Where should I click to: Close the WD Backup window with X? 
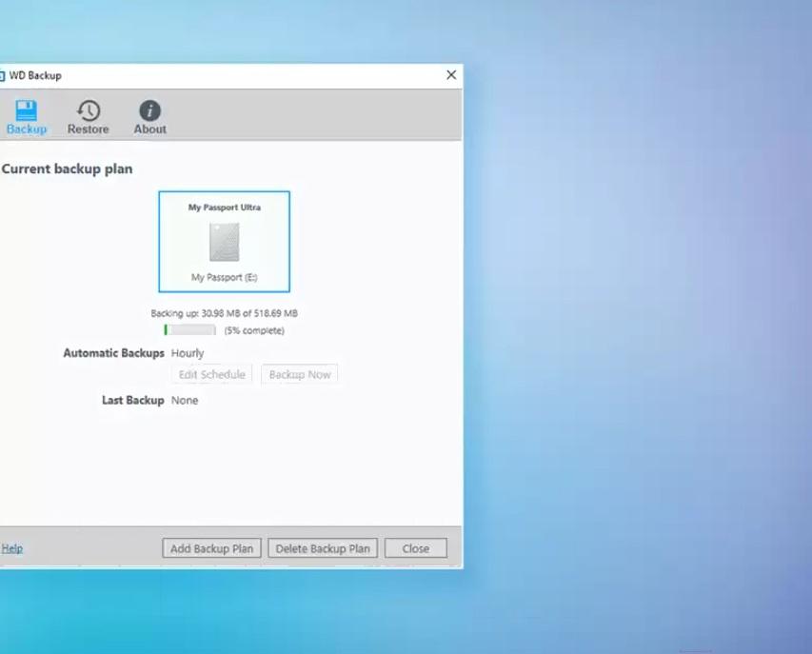pyautogui.click(x=451, y=76)
